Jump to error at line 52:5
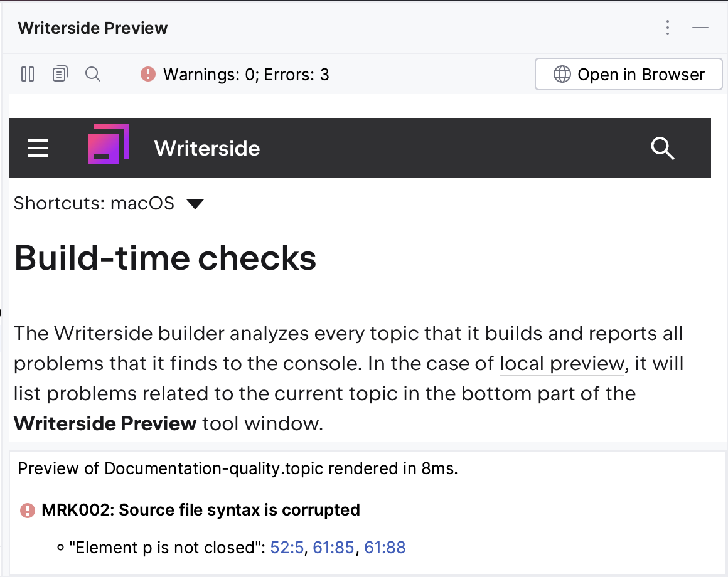Viewport: 728px width, 577px height. point(286,547)
